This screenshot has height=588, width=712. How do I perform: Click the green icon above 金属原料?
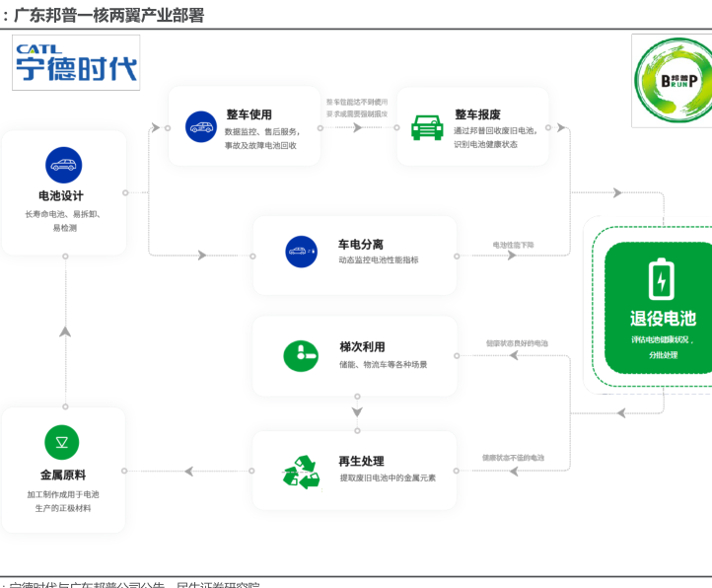62,442
